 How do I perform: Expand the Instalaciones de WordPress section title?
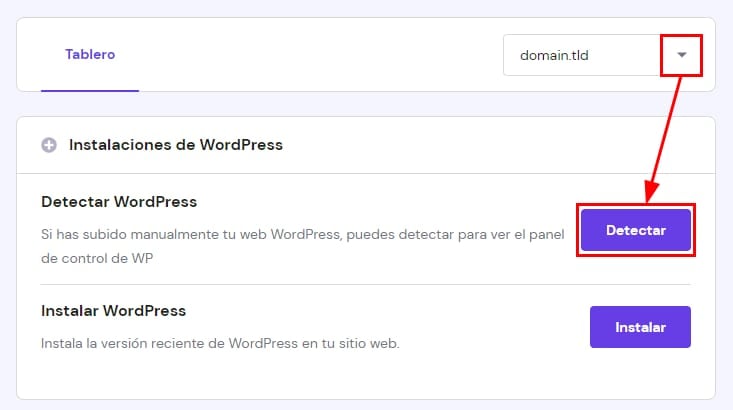tap(175, 145)
